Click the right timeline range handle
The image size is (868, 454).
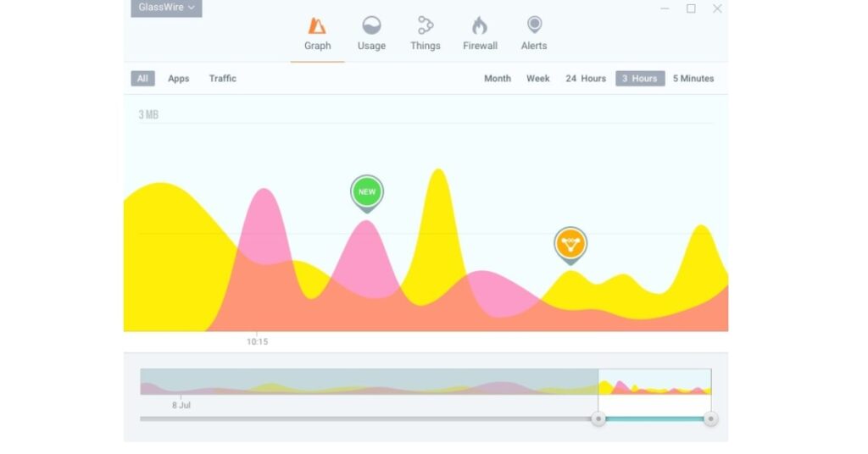tap(711, 418)
